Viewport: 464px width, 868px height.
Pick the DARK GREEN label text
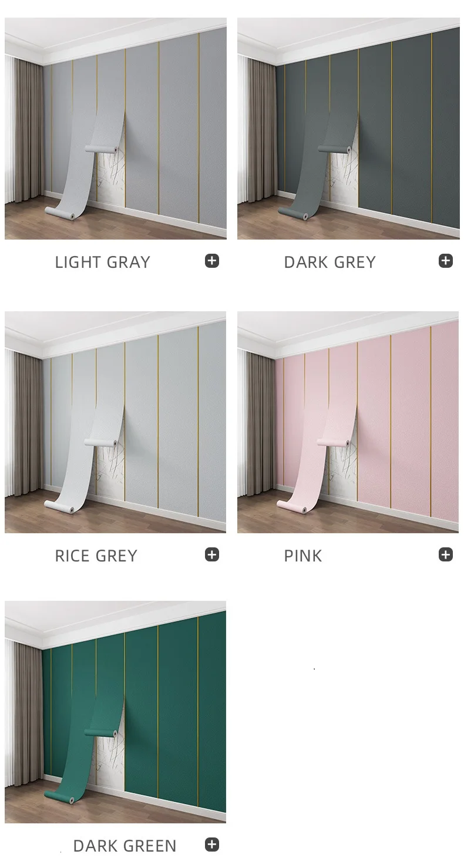[125, 846]
